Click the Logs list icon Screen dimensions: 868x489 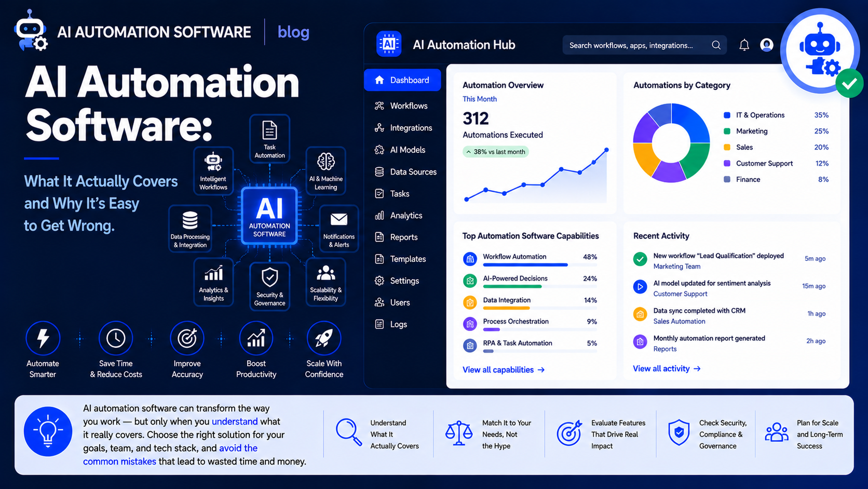(x=379, y=324)
